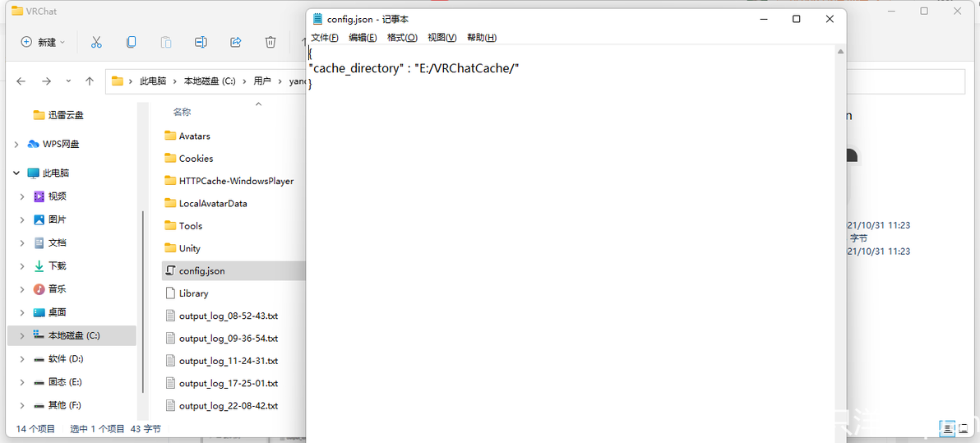
Task: Click the 文档 documents icon
Action: point(39,242)
